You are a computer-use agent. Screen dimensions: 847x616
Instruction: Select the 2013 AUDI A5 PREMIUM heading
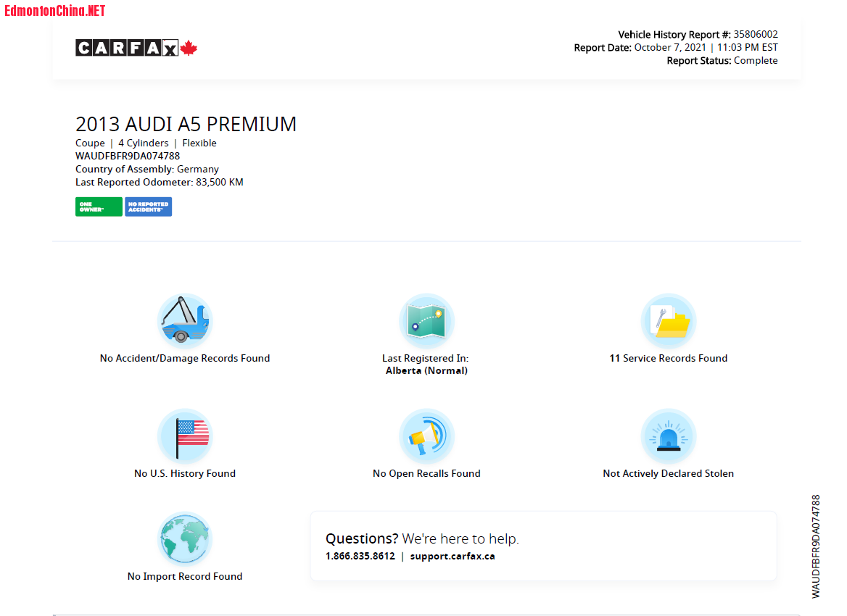186,124
